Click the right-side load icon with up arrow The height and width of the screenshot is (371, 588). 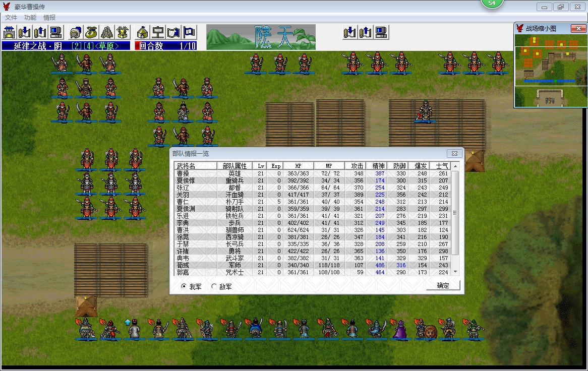(x=365, y=33)
